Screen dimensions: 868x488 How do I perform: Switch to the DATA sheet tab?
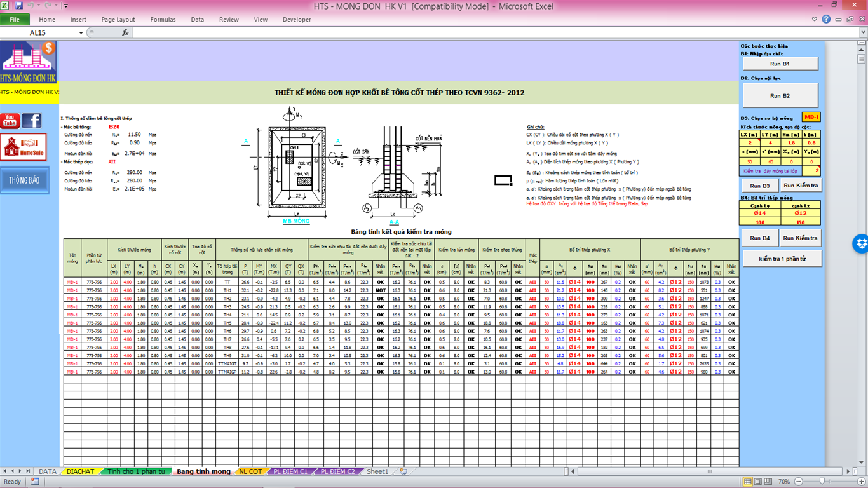coord(48,471)
